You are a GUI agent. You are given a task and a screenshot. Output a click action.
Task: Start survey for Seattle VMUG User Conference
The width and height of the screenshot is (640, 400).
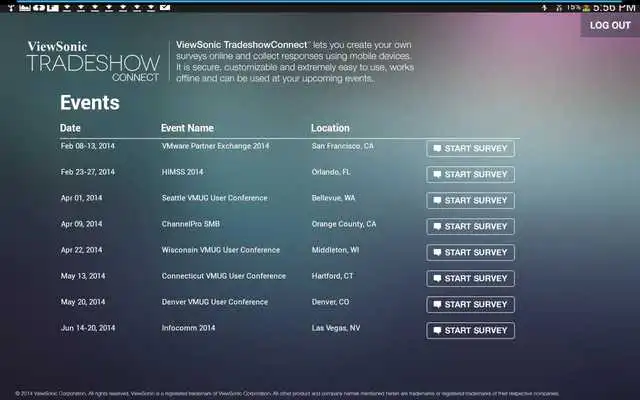click(x=470, y=200)
